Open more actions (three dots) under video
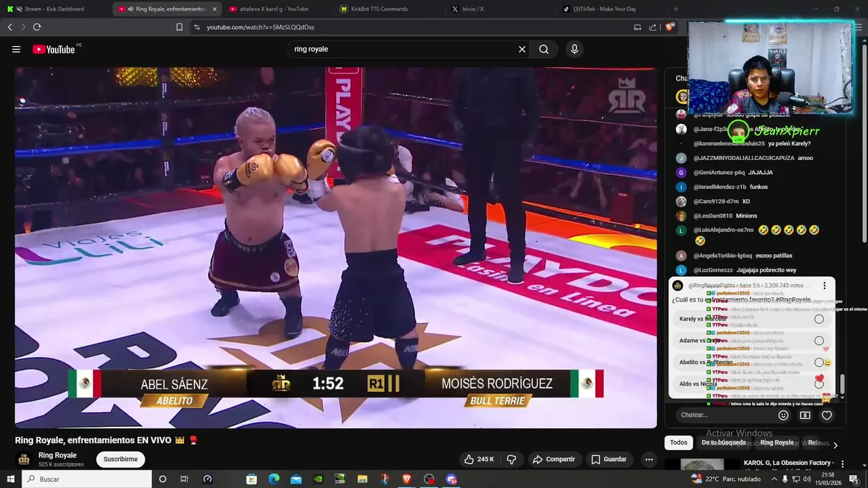 coord(649,460)
